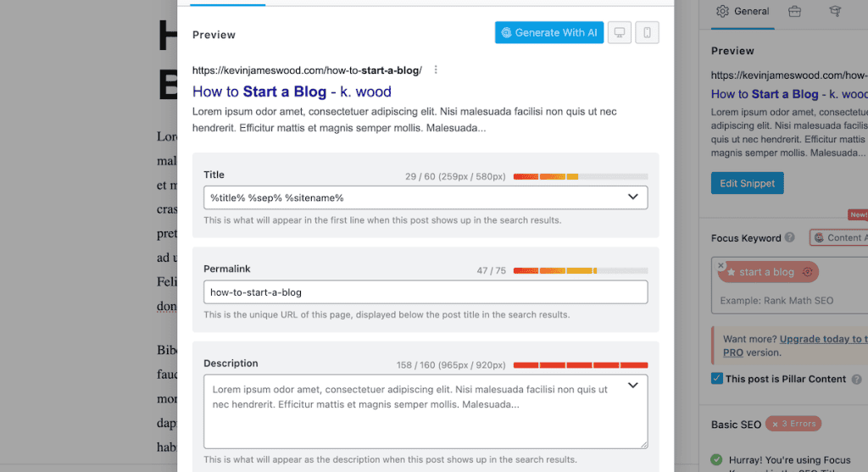The image size is (868, 472).
Task: Click the 47 / 75 permalink character count
Action: [x=491, y=270]
